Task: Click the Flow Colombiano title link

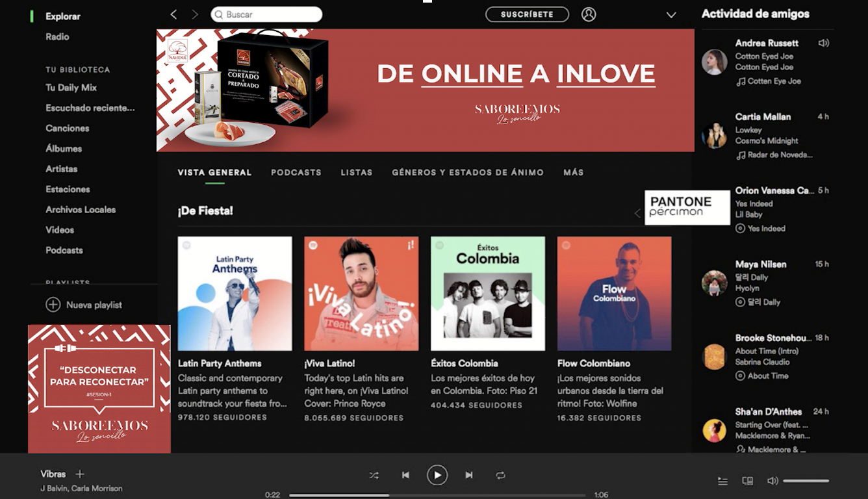Action: coord(594,363)
